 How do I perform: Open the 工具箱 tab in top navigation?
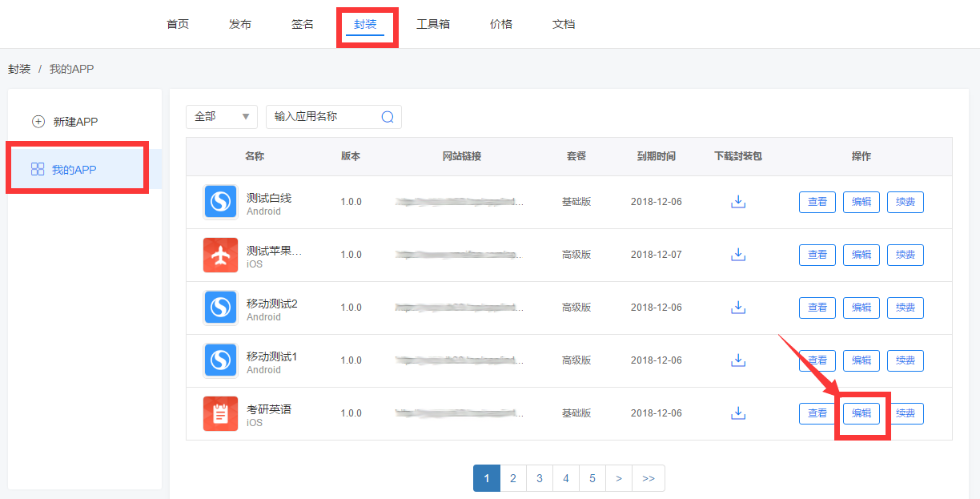point(433,24)
